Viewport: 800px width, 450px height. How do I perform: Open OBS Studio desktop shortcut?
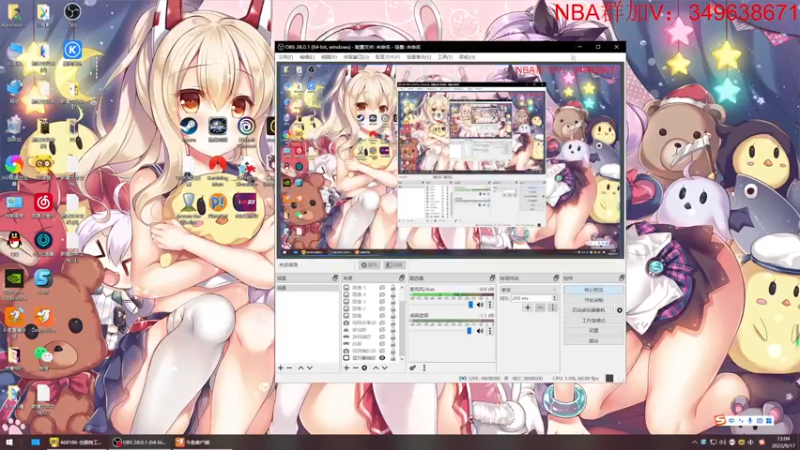click(x=72, y=14)
